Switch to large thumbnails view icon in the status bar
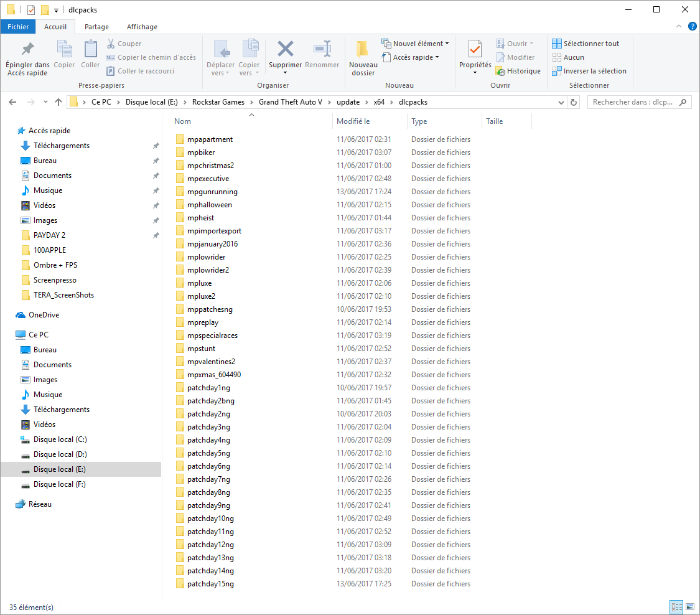Viewport: 700px width, 615px height. pos(690,607)
